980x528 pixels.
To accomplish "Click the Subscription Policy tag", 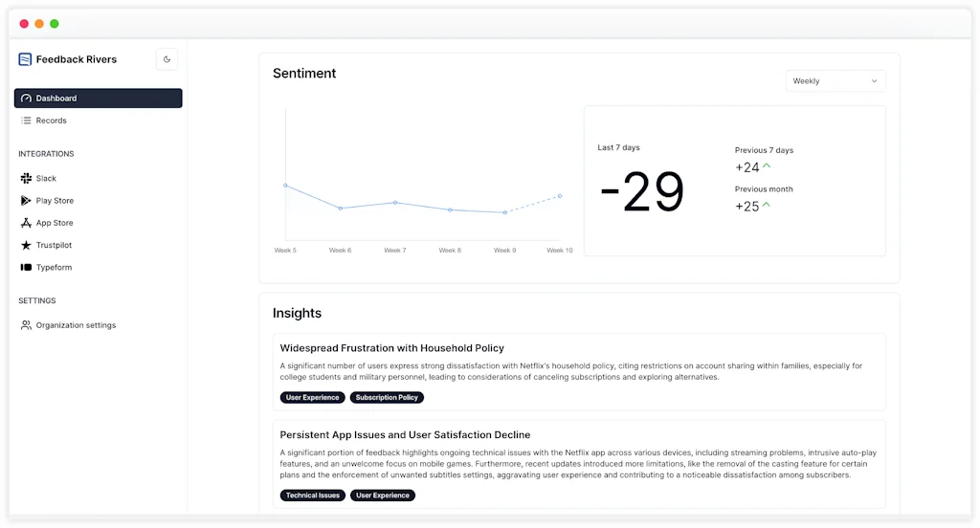I will pyautogui.click(x=387, y=398).
